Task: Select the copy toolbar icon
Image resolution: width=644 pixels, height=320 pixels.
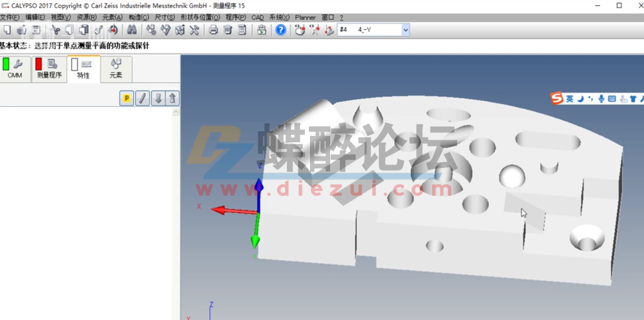Action: pyautogui.click(x=69, y=30)
